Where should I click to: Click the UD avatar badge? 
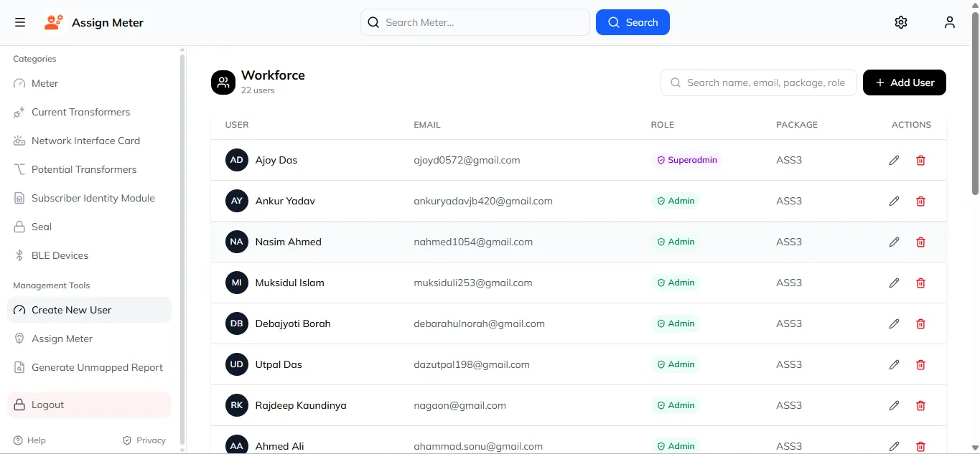click(x=237, y=364)
